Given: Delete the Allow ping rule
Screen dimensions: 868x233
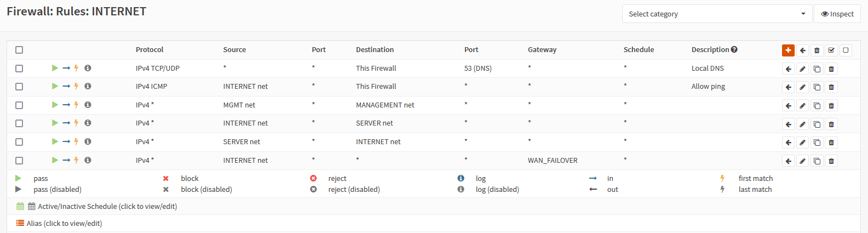Looking at the screenshot, I should (x=831, y=87).
